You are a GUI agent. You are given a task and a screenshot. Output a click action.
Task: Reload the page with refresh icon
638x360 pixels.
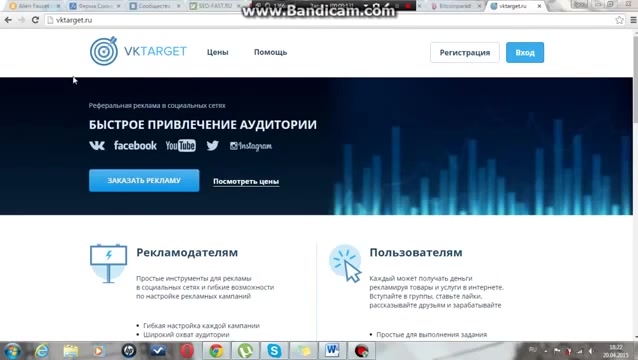(x=35, y=20)
